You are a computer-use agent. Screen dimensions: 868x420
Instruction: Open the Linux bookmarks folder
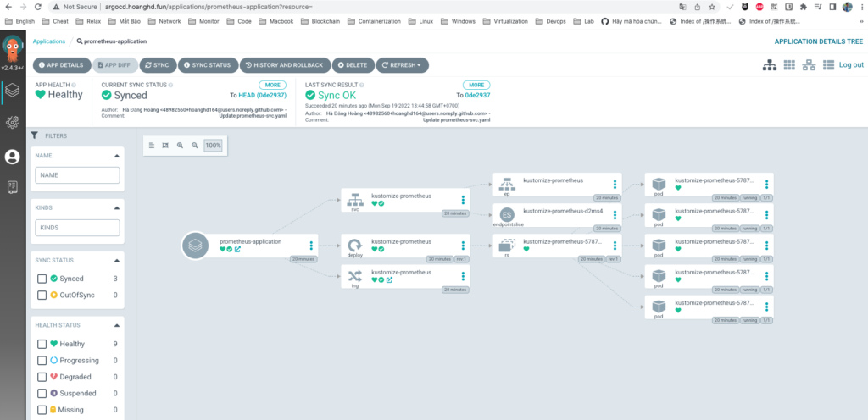pyautogui.click(x=420, y=21)
